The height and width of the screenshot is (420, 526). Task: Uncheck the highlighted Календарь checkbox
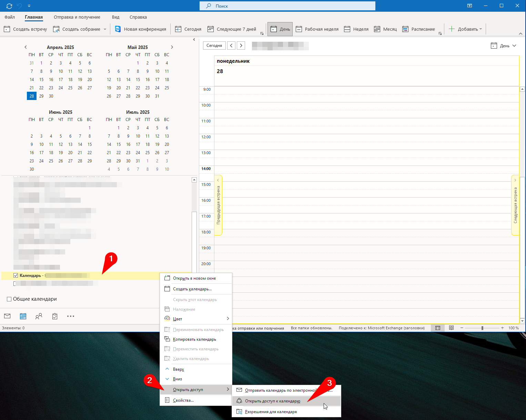click(x=16, y=276)
